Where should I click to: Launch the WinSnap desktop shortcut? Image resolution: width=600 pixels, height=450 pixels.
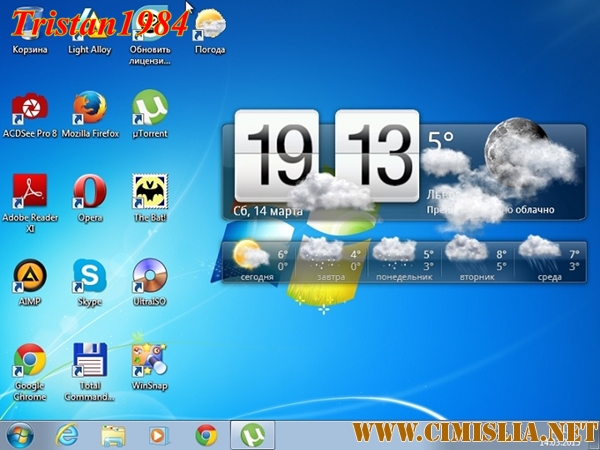pyautogui.click(x=149, y=360)
